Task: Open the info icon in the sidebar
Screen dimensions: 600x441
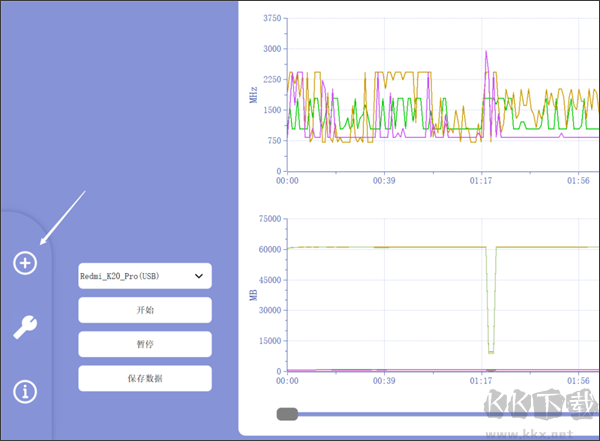Action: tap(25, 391)
